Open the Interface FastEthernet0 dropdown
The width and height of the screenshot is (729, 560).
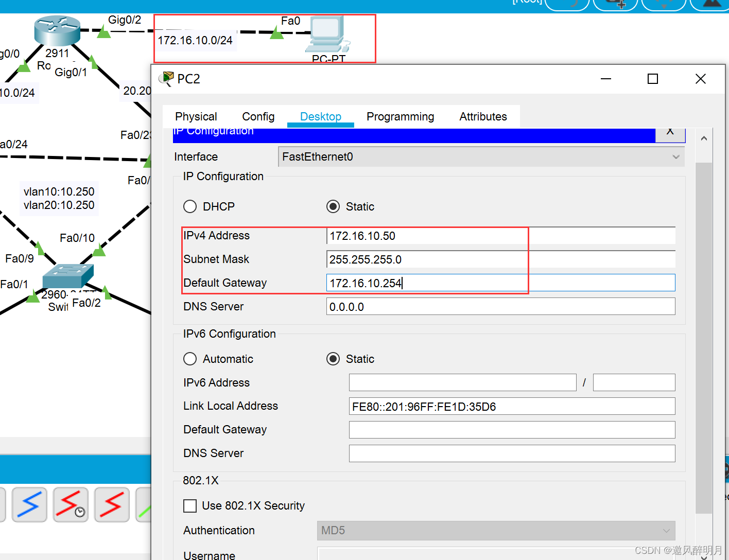481,157
